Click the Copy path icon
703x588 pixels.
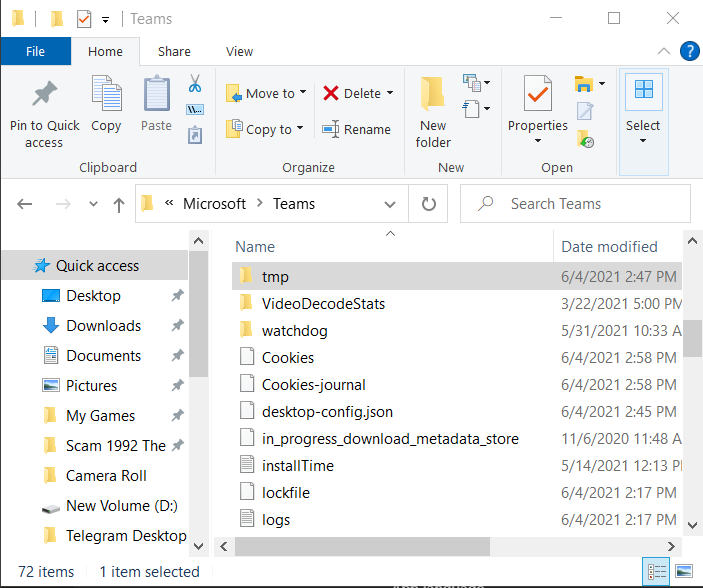click(195, 109)
